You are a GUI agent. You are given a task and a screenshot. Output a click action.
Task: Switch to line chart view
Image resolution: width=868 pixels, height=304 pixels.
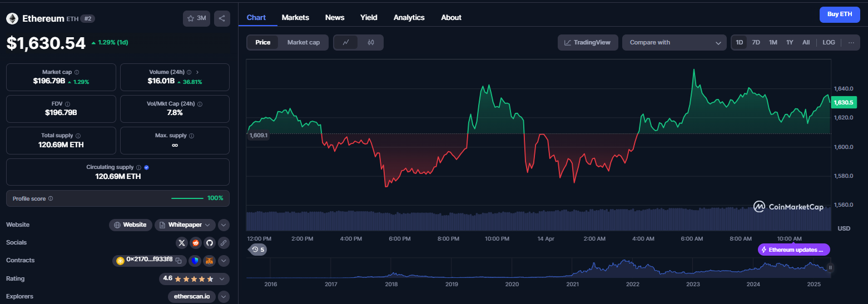click(x=346, y=42)
